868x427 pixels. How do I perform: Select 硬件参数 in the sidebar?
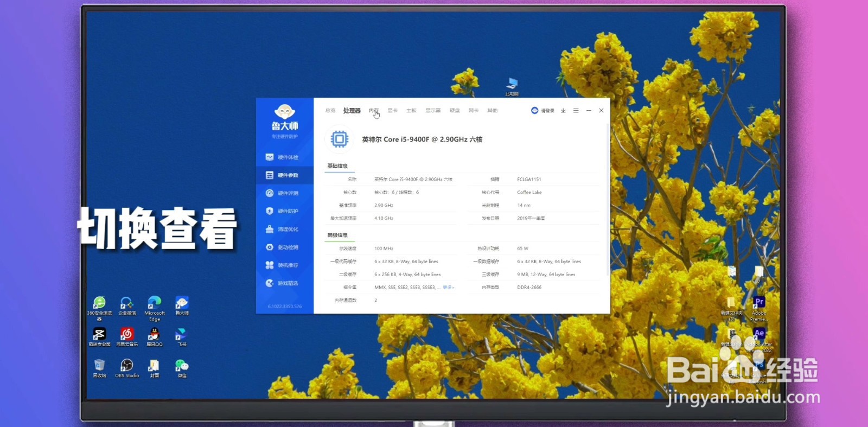pyautogui.click(x=284, y=175)
